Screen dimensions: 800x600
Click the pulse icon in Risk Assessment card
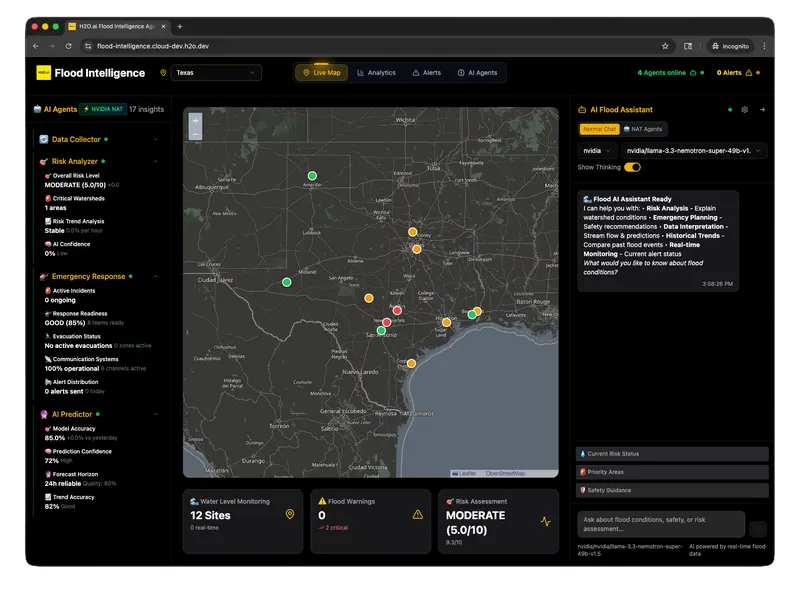pos(545,521)
